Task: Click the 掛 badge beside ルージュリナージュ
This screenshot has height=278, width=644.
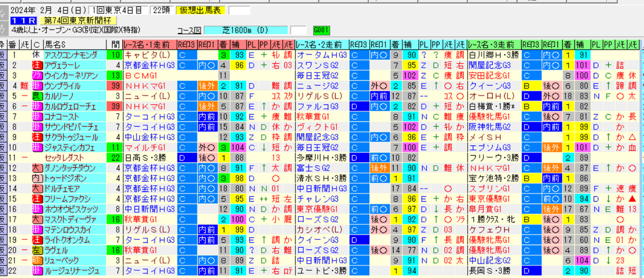Action: pyautogui.click(x=37, y=270)
